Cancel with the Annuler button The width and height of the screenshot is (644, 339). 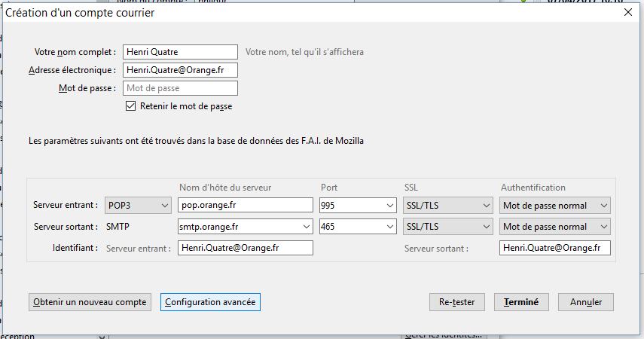click(585, 302)
